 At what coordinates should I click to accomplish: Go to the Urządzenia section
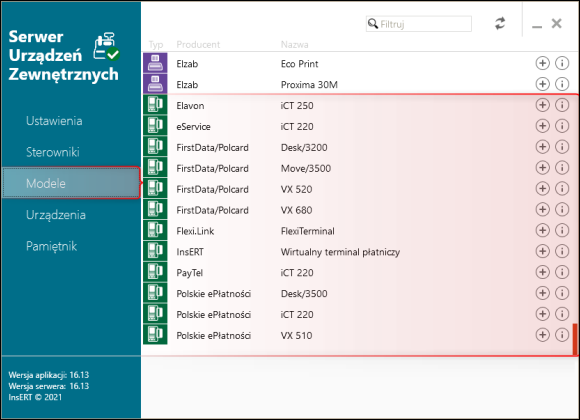[56, 215]
